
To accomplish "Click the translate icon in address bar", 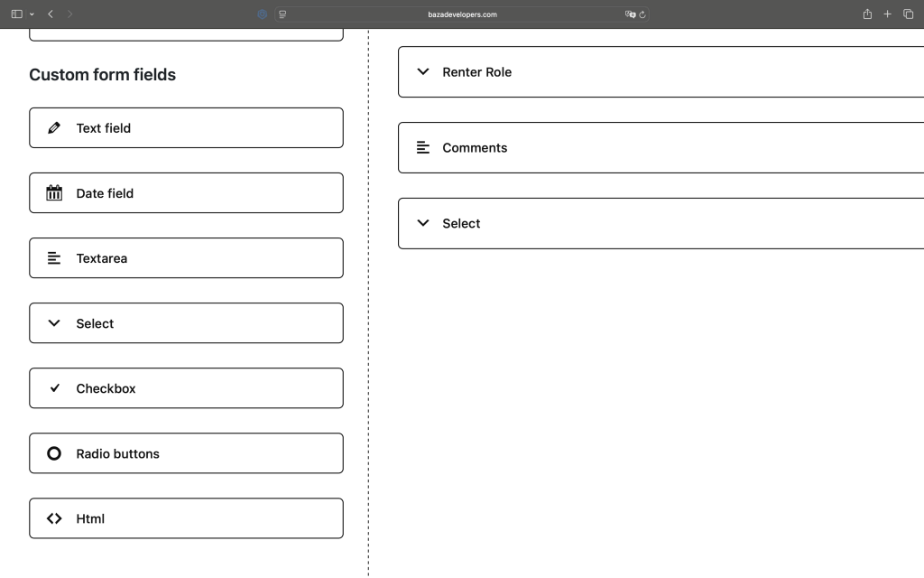I will point(630,14).
